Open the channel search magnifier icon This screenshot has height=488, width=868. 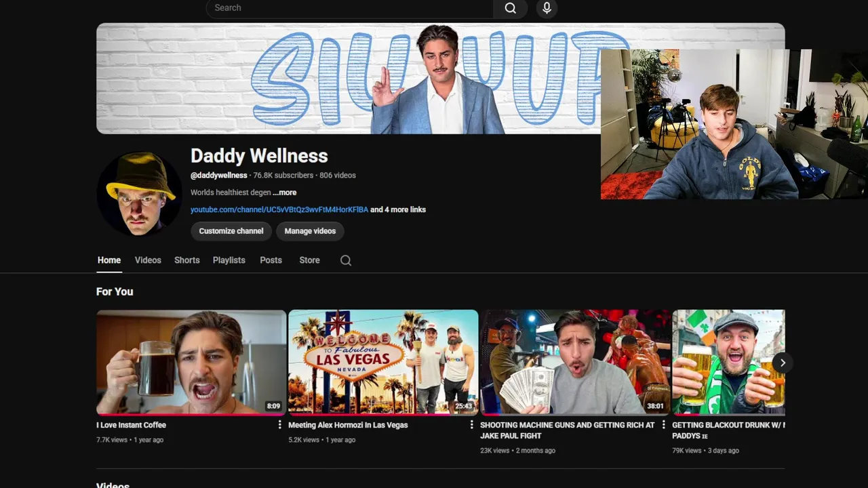346,260
